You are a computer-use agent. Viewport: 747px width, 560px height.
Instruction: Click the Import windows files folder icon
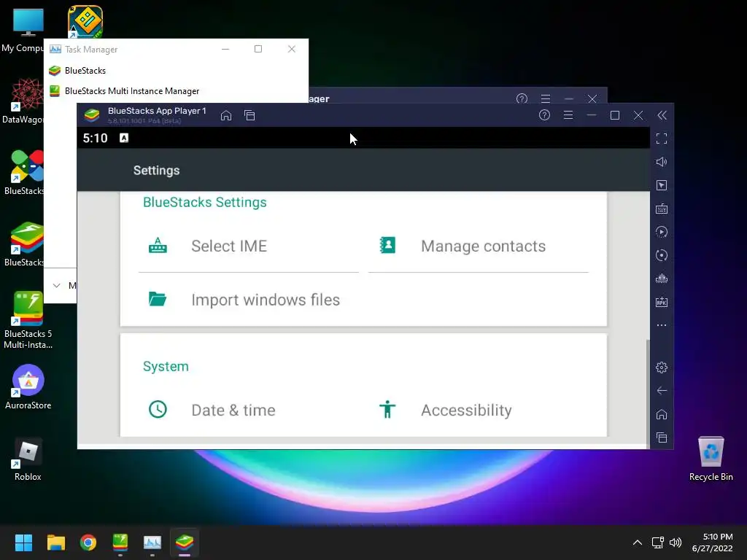tap(158, 299)
